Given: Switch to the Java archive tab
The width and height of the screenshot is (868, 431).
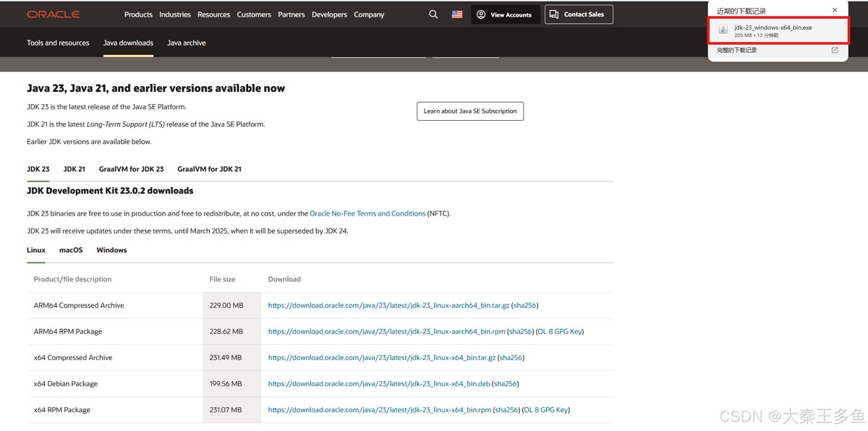Looking at the screenshot, I should pyautogui.click(x=187, y=43).
